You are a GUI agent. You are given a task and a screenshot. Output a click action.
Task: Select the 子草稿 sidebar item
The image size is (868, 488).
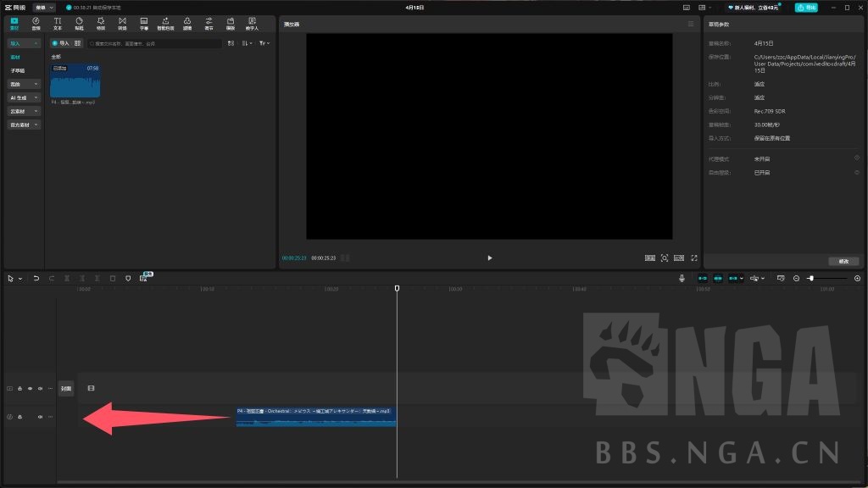point(18,70)
